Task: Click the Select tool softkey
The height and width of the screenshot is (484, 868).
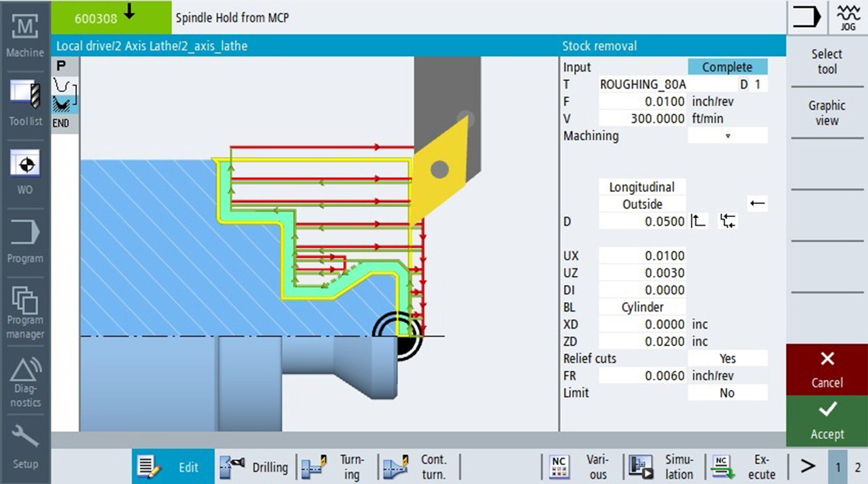Action: coord(826,62)
